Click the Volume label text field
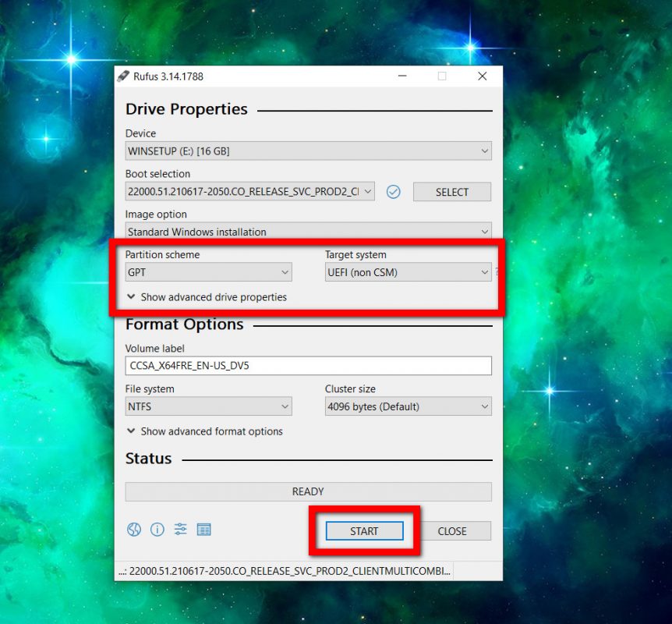Screen dimensions: 672x624 308,366
